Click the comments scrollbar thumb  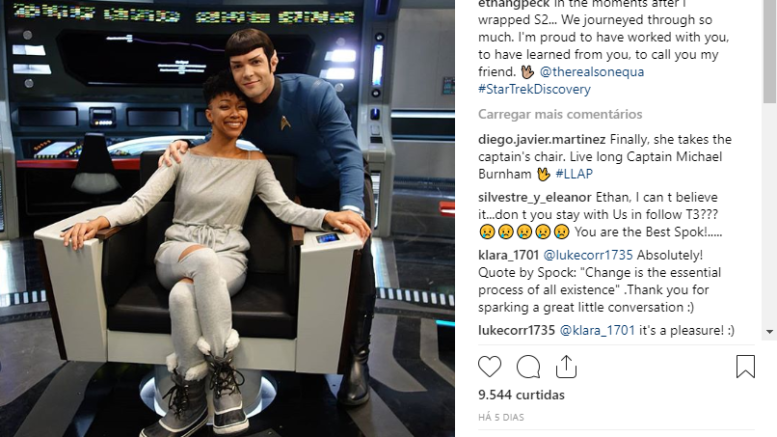[x=770, y=52]
